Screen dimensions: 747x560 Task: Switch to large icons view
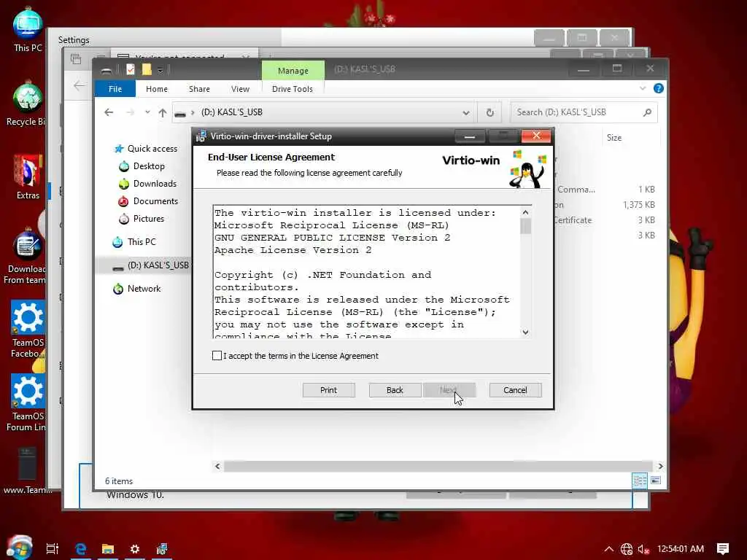656,481
